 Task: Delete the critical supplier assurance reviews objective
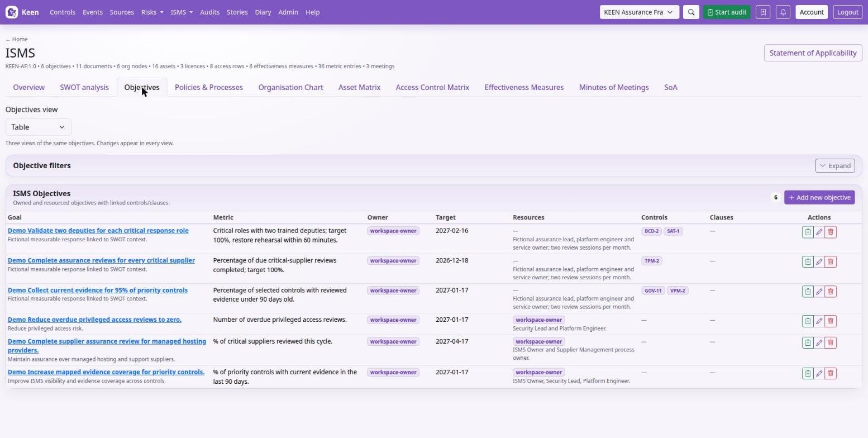pyautogui.click(x=831, y=261)
